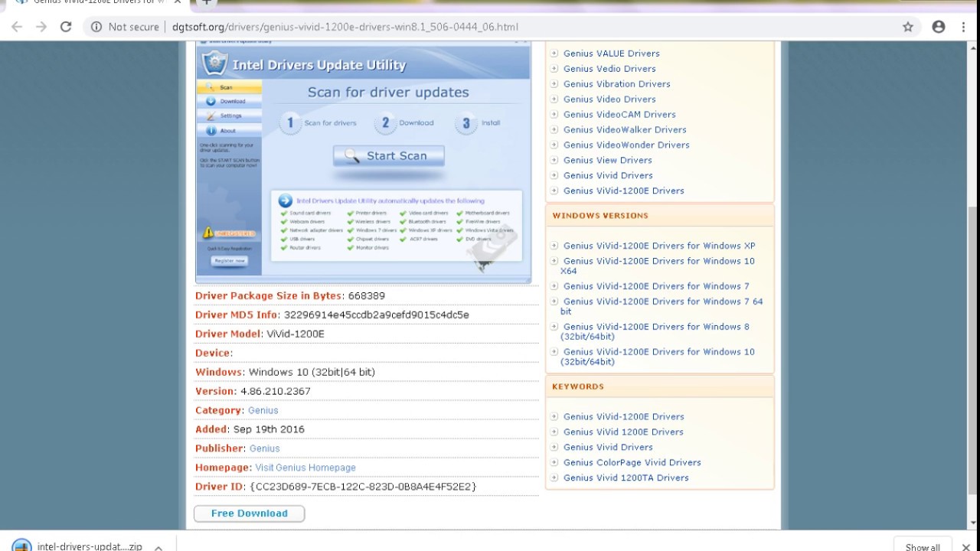Go forward in browser history

click(x=41, y=27)
